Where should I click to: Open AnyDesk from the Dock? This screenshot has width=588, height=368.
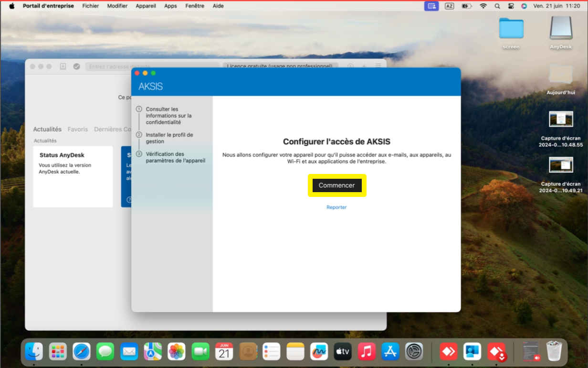(449, 352)
